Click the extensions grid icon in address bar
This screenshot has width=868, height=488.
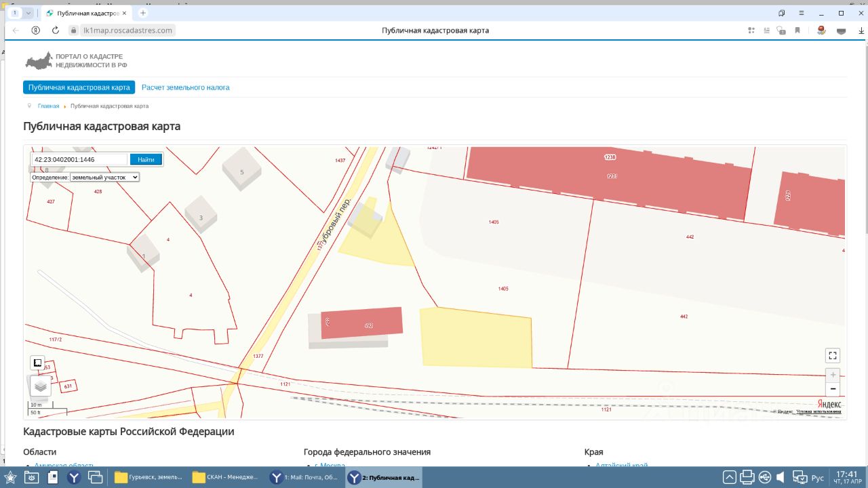pos(751,30)
